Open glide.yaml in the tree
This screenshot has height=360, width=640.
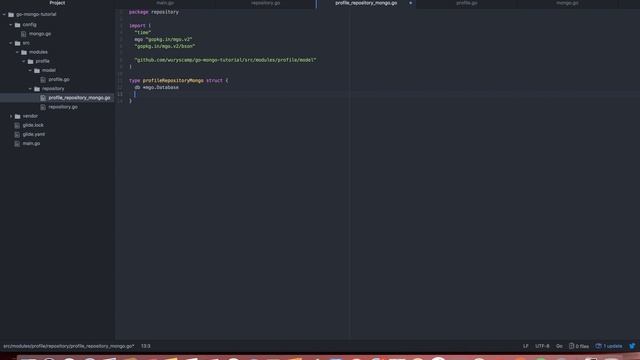[34, 134]
